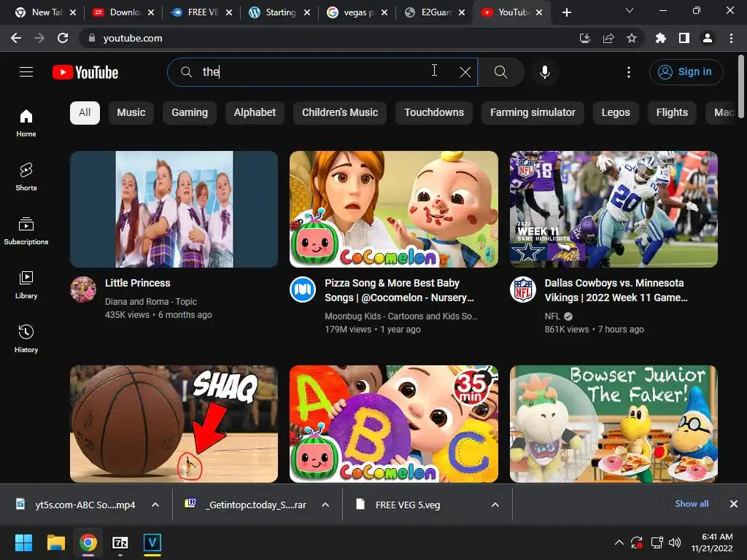Clear the search box with X icon
Screen dimensions: 747x560
tap(465, 72)
